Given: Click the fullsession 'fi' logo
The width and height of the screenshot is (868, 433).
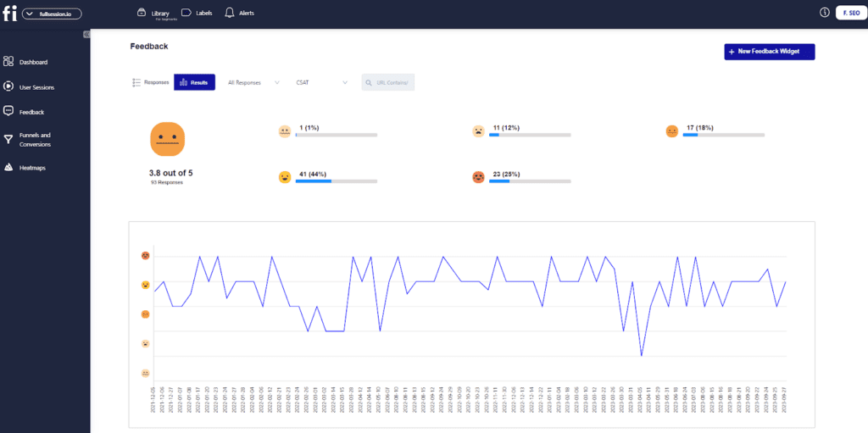Looking at the screenshot, I should click(x=9, y=13).
